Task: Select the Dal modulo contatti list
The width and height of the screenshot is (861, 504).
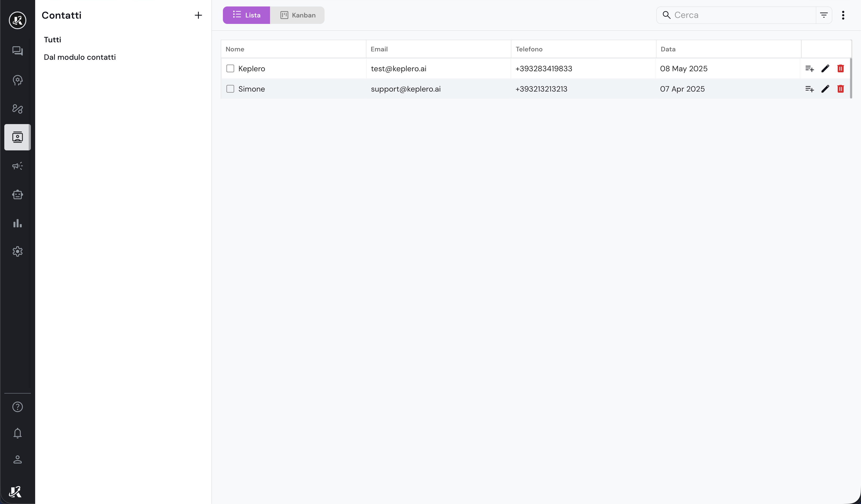Action: pyautogui.click(x=80, y=57)
